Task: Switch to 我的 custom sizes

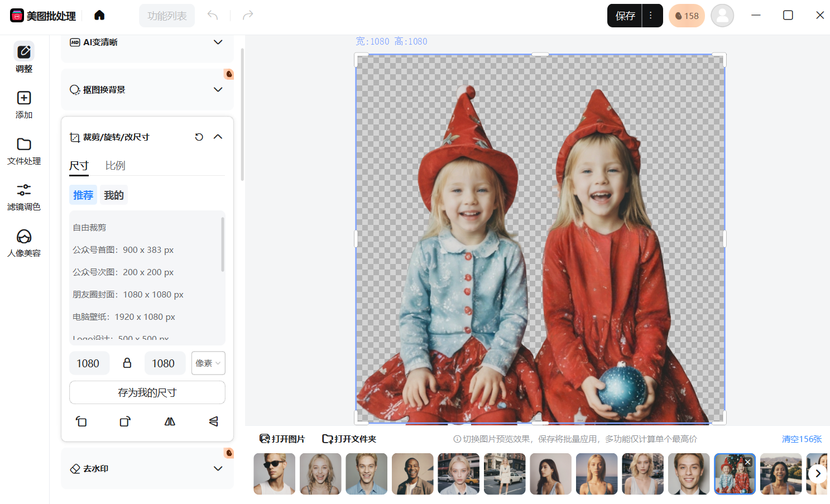Action: click(114, 195)
